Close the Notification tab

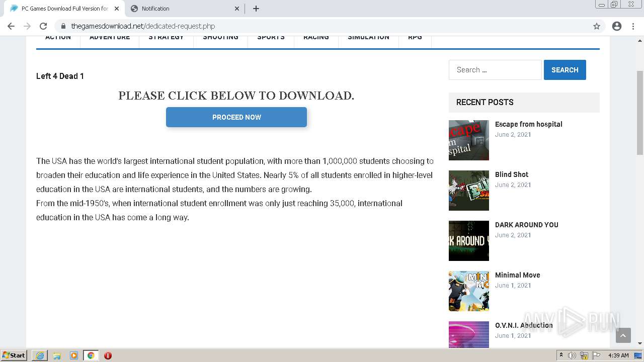tap(237, 9)
